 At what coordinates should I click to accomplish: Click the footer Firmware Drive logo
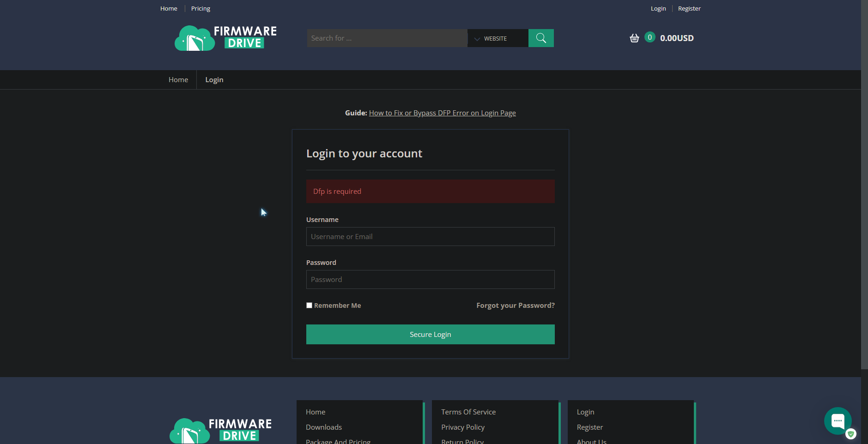pos(220,429)
